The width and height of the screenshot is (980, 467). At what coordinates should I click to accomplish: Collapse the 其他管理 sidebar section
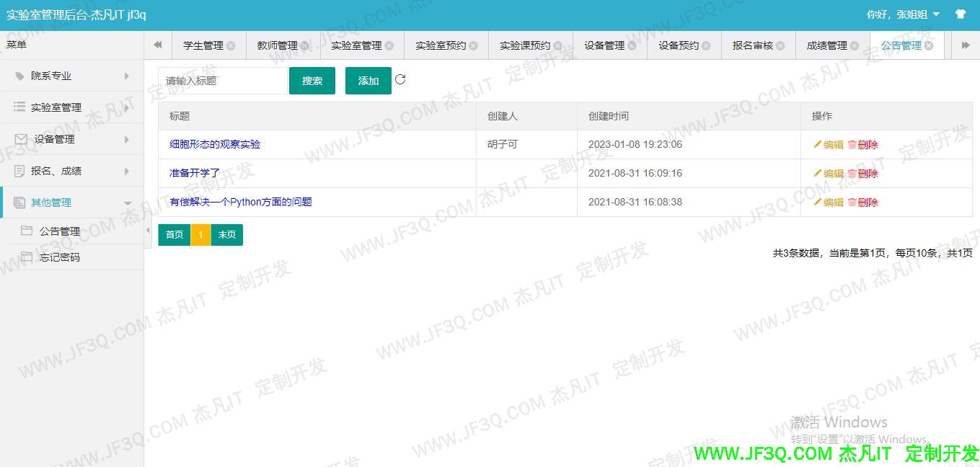(128, 203)
